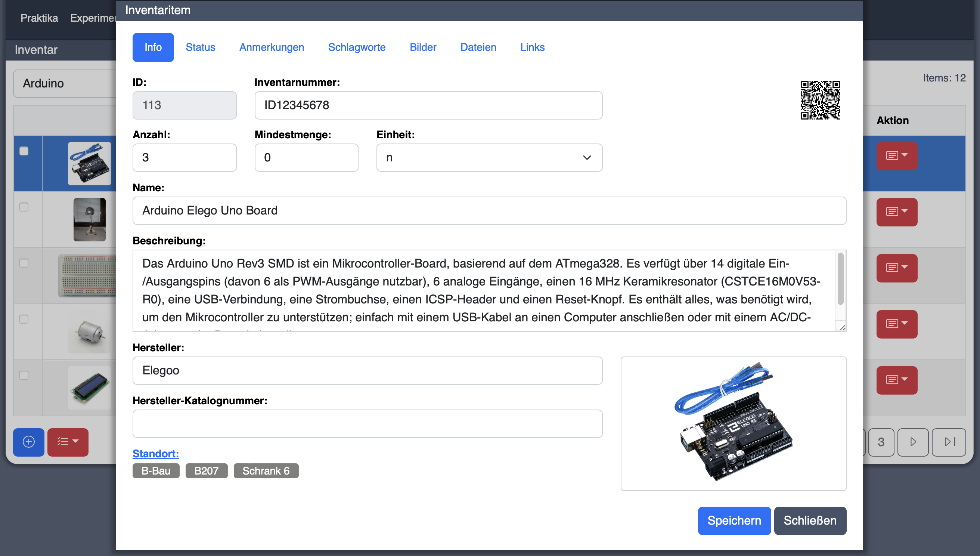
Task: Open the QR code of the inventory item
Action: pyautogui.click(x=820, y=100)
